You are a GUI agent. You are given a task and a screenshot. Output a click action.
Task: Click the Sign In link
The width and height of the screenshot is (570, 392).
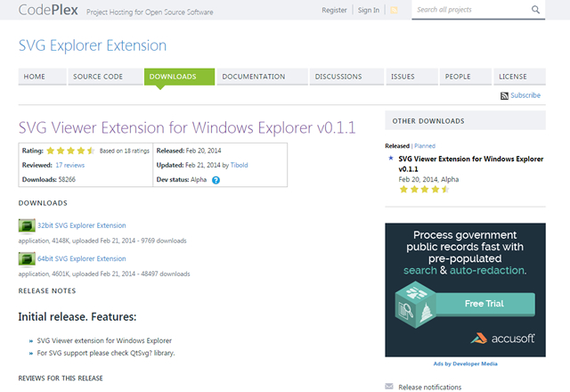click(x=368, y=10)
